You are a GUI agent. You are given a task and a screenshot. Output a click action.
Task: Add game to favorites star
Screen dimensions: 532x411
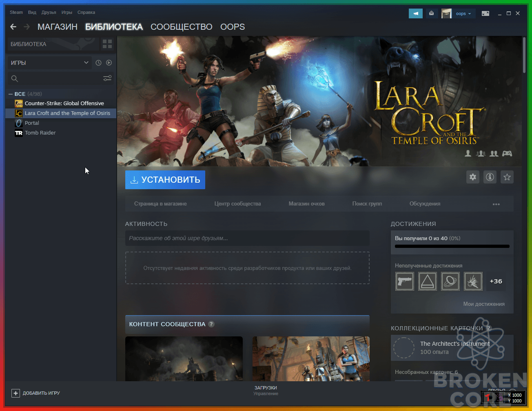click(x=507, y=177)
